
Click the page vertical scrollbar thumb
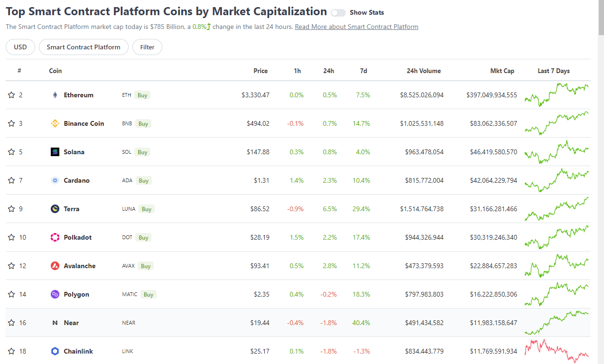[x=601, y=18]
